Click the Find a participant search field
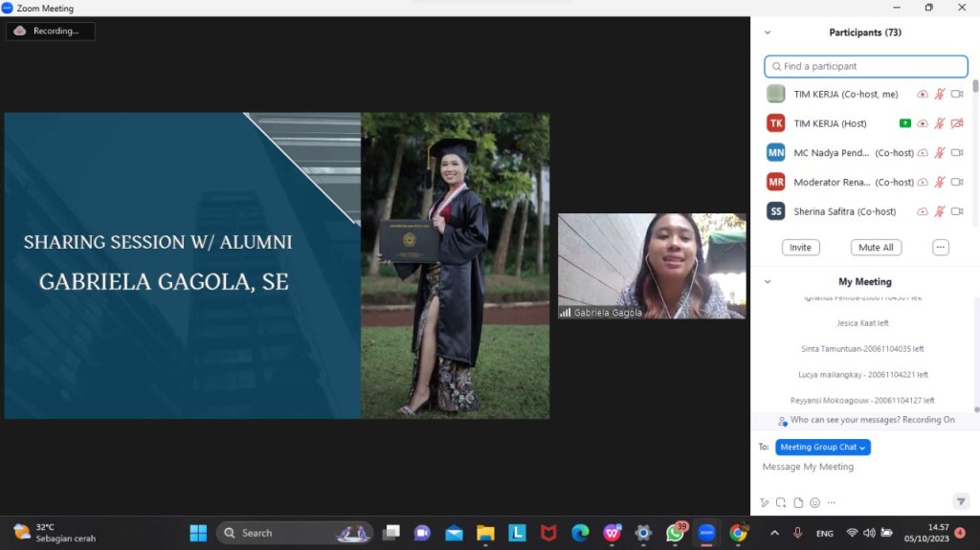This screenshot has height=550, width=980. 866,66
